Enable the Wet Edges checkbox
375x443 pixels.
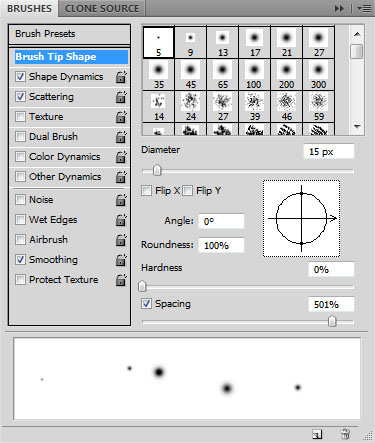[20, 220]
